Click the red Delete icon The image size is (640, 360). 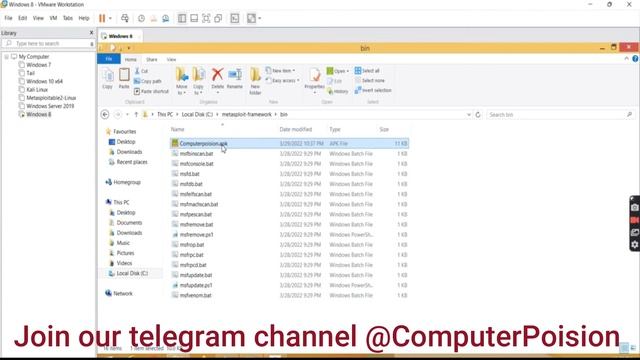pos(218,75)
